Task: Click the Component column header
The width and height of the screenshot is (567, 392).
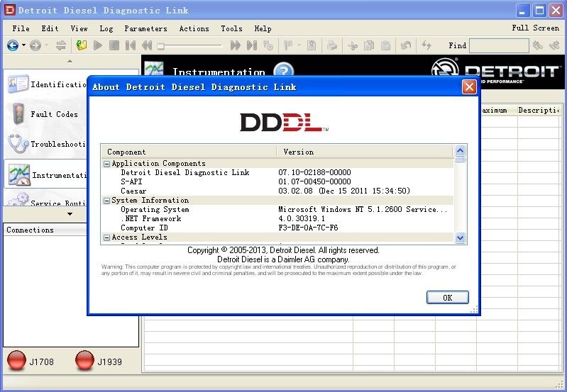Action: pos(189,152)
